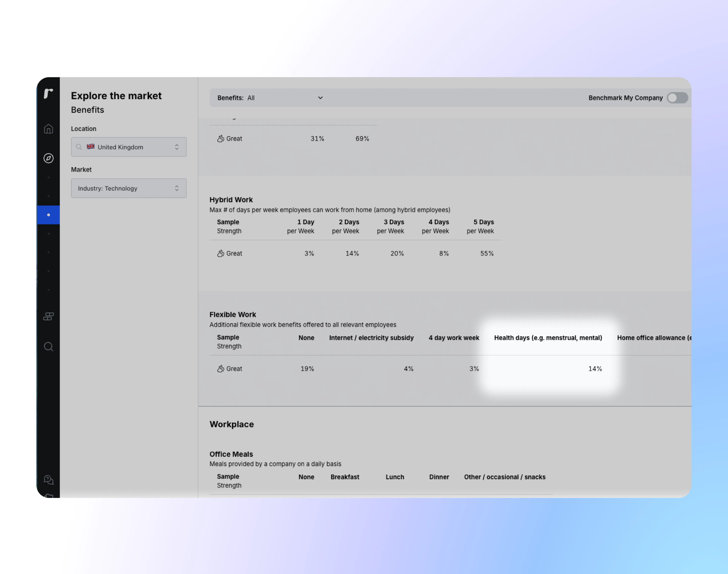This screenshot has width=728, height=574.
Task: Click the United Kingdom flag icon
Action: coord(90,147)
